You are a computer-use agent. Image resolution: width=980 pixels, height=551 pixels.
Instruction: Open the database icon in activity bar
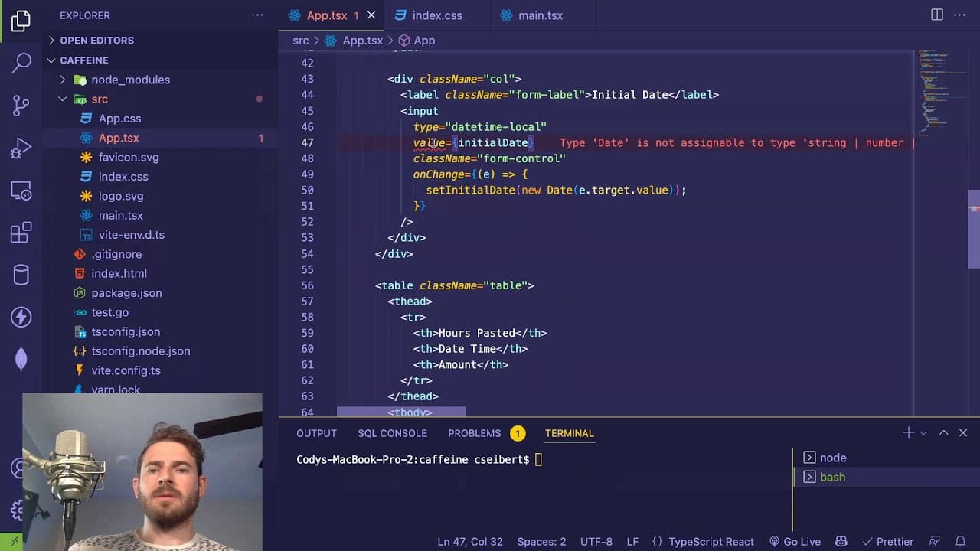pyautogui.click(x=21, y=274)
